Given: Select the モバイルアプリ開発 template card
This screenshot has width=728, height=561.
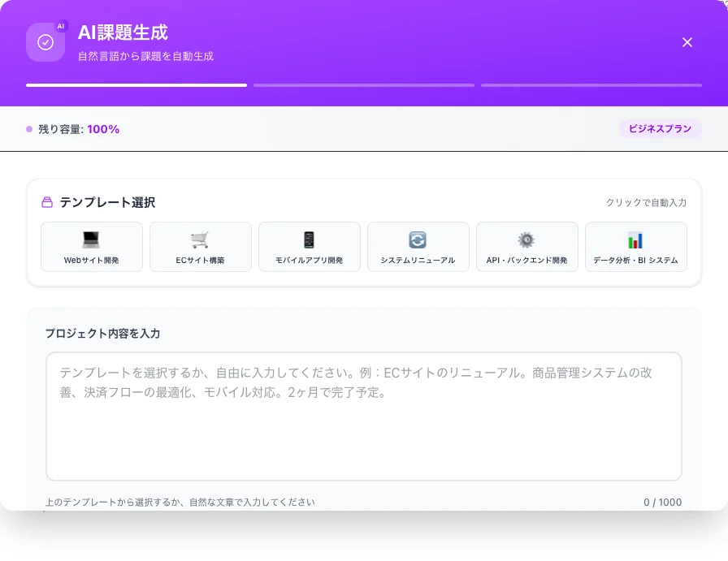Looking at the screenshot, I should point(309,247).
